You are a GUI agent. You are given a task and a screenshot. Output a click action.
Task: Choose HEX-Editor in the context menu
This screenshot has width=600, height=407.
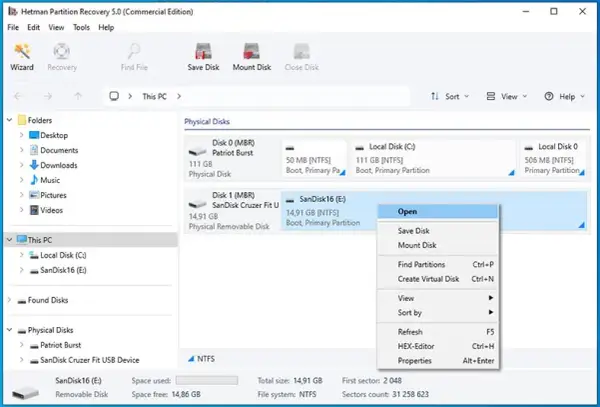(x=438, y=346)
